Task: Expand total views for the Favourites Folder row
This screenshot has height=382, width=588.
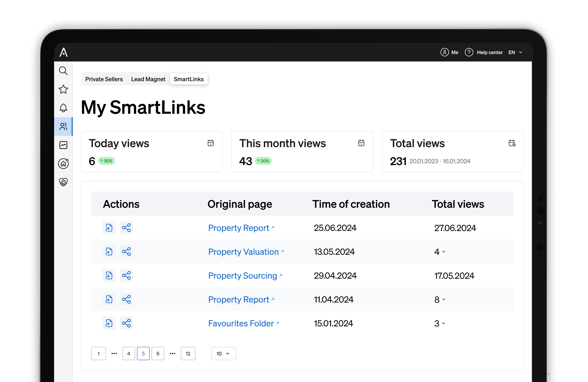Action: click(443, 324)
